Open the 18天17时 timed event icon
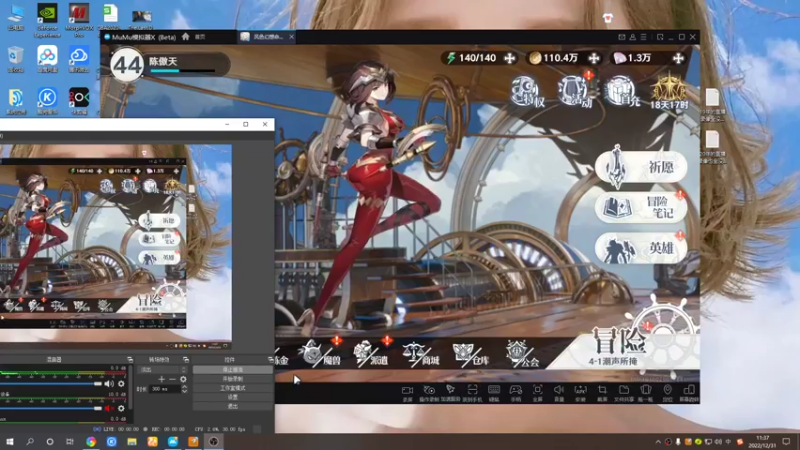800x450 pixels. 668,92
